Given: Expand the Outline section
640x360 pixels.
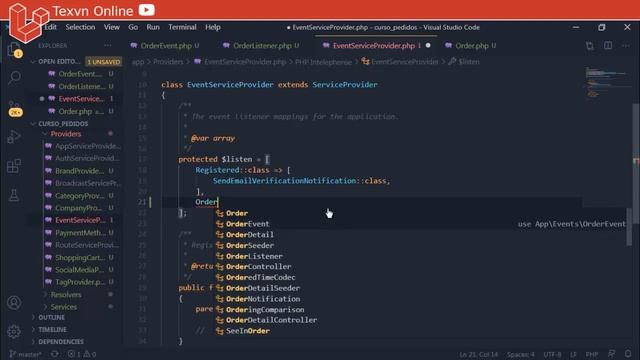Looking at the screenshot, I should [51, 317].
